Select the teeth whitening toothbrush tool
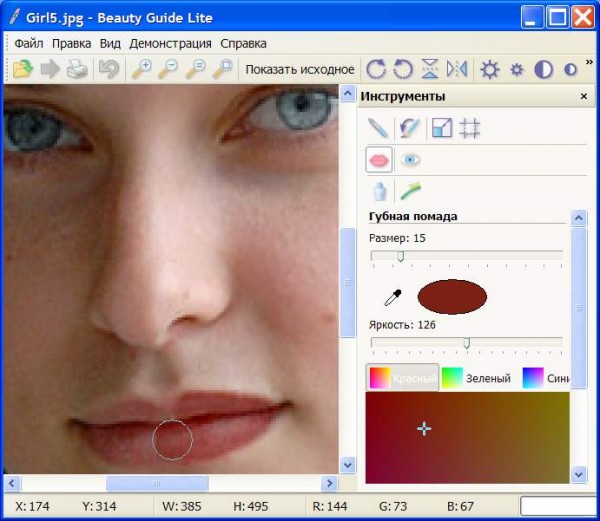Image resolution: width=600 pixels, height=521 pixels. click(410, 190)
